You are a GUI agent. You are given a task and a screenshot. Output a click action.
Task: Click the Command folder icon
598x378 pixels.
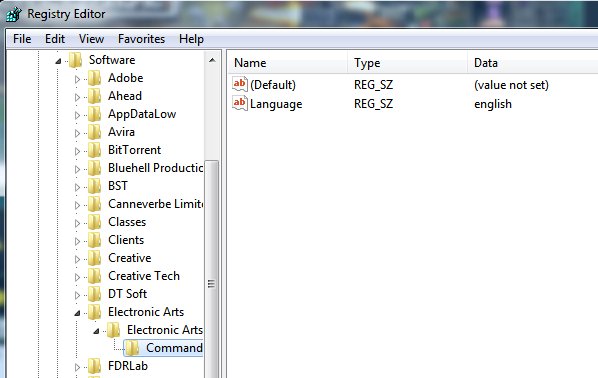point(132,348)
